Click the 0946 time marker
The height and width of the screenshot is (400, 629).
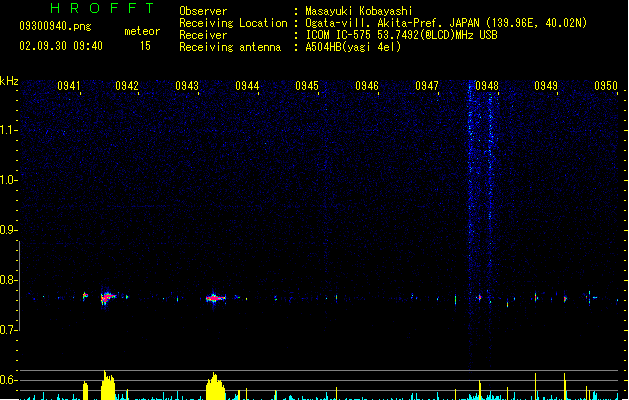click(x=367, y=86)
